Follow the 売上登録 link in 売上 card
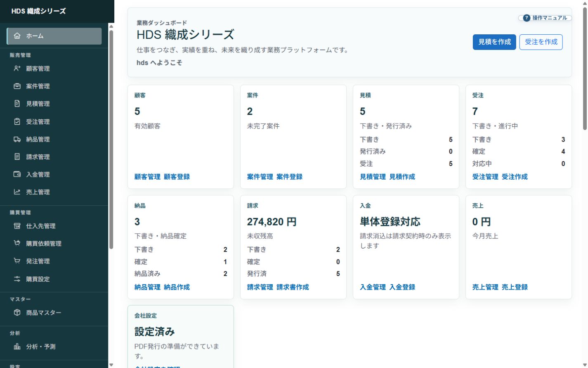 (515, 287)
